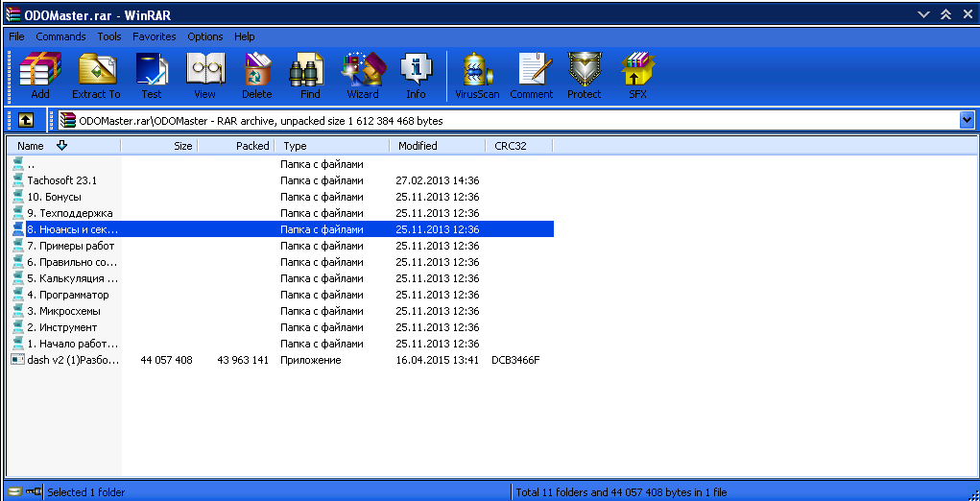This screenshot has width=980, height=501.
Task: Click the Name column sort arrow
Action: [61, 146]
